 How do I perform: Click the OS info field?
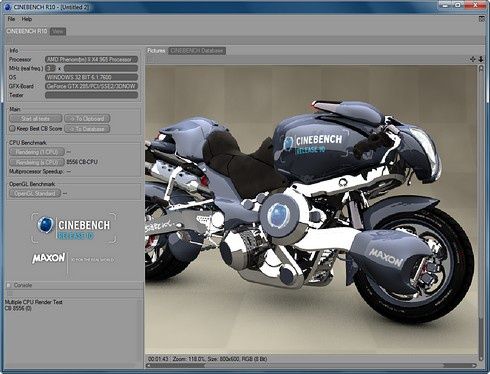click(91, 77)
